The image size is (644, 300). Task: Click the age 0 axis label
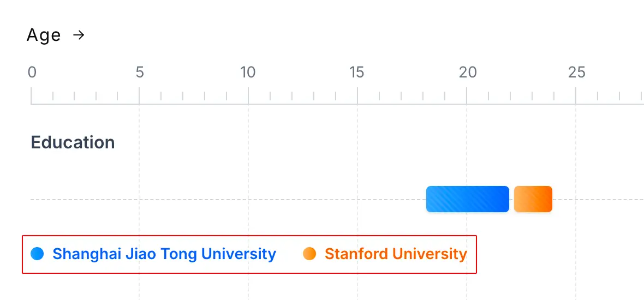[x=32, y=72]
